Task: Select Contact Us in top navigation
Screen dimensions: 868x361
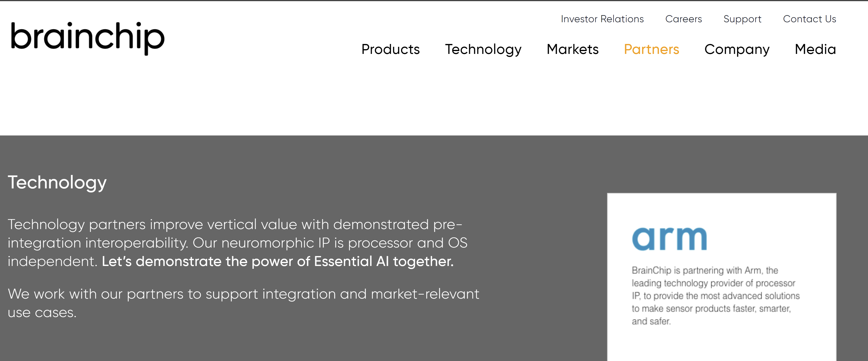Action: point(809,19)
